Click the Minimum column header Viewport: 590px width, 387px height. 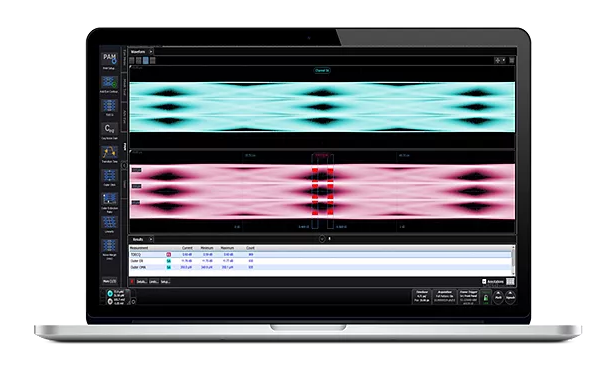[x=207, y=248]
